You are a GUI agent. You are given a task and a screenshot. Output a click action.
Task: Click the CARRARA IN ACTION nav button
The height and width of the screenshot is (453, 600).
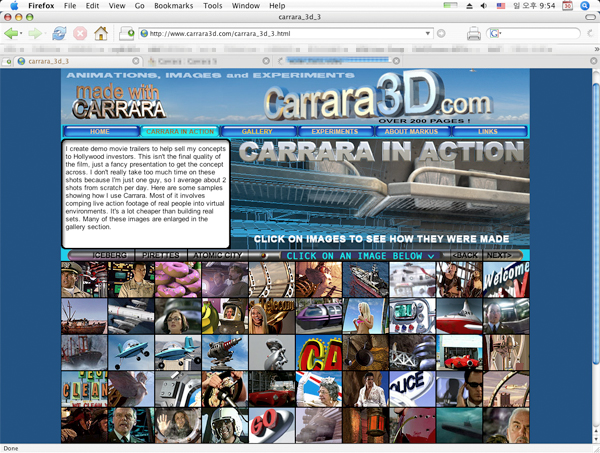(180, 131)
